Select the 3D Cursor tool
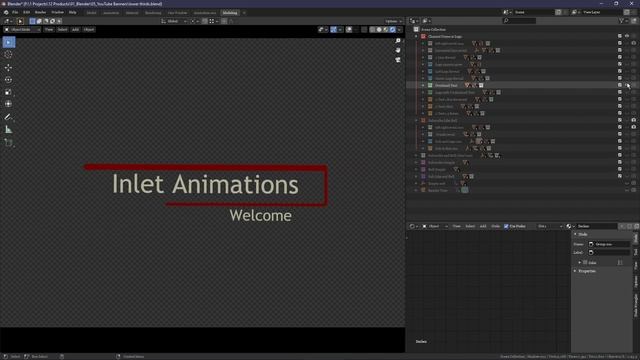640x360 pixels. pyautogui.click(x=9, y=55)
